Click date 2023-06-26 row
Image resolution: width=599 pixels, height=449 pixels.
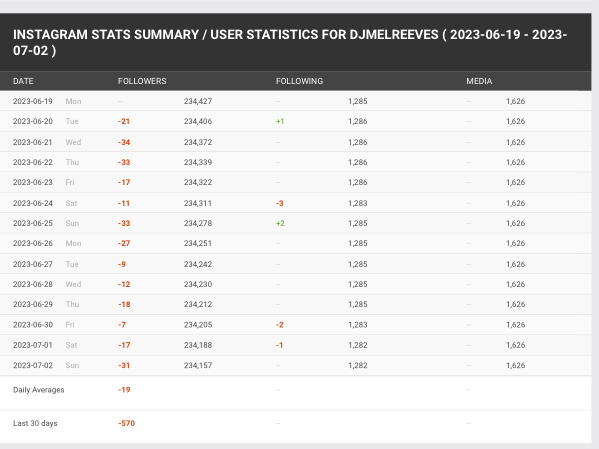(x=33, y=243)
